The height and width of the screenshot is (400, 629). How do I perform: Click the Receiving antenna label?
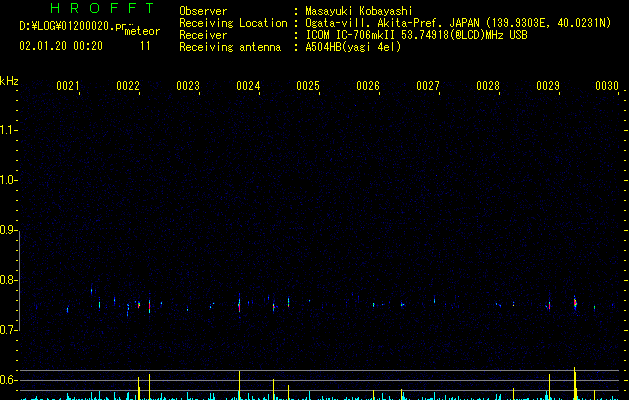pos(230,47)
